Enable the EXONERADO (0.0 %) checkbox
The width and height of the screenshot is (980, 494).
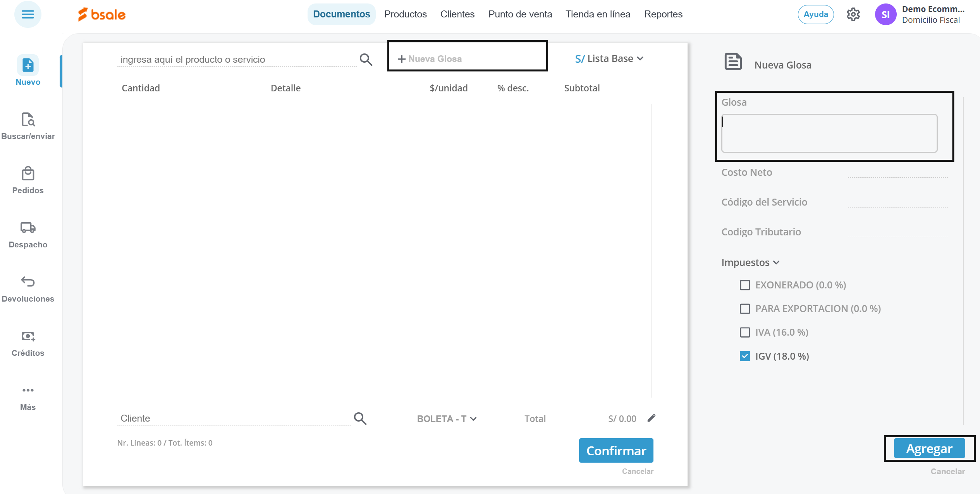744,285
